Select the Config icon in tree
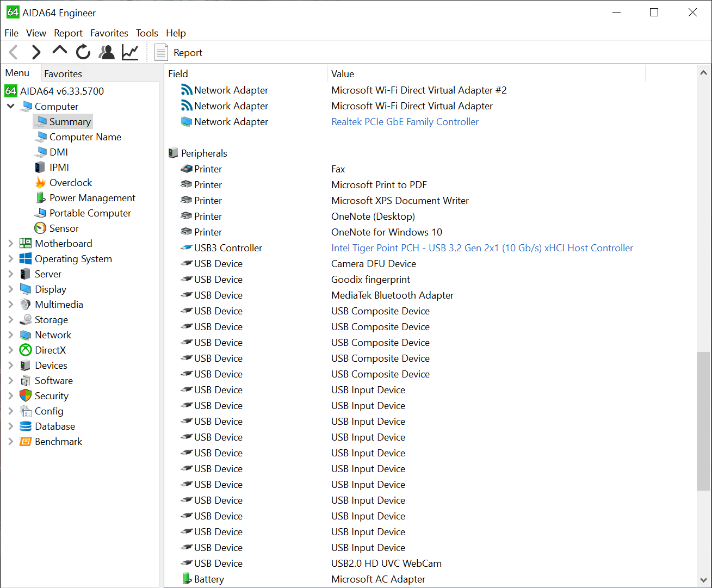Image resolution: width=712 pixels, height=588 pixels. point(26,411)
